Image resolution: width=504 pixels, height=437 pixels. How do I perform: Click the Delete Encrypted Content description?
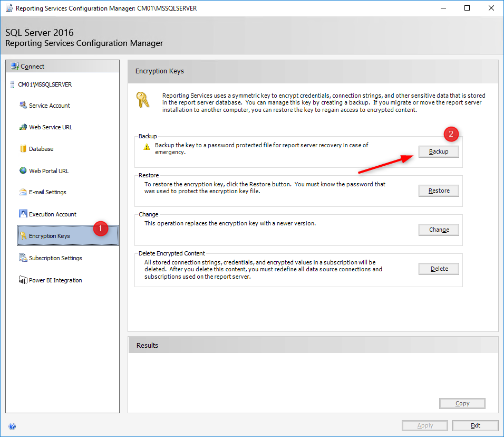coord(263,269)
